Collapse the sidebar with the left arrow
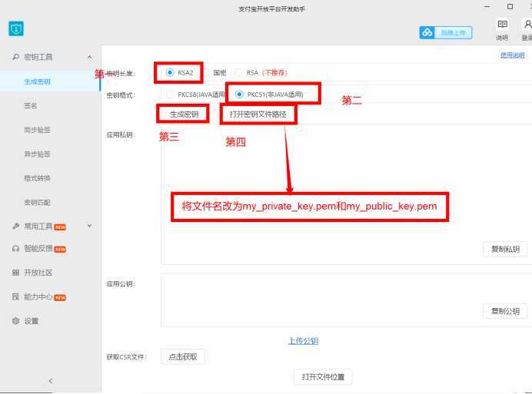The height and width of the screenshot is (394, 532). pos(51,381)
